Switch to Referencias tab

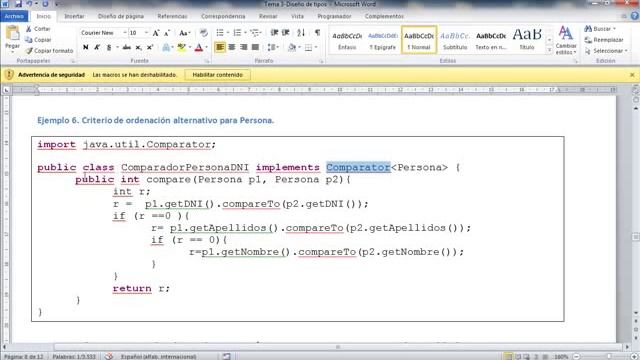click(x=172, y=16)
